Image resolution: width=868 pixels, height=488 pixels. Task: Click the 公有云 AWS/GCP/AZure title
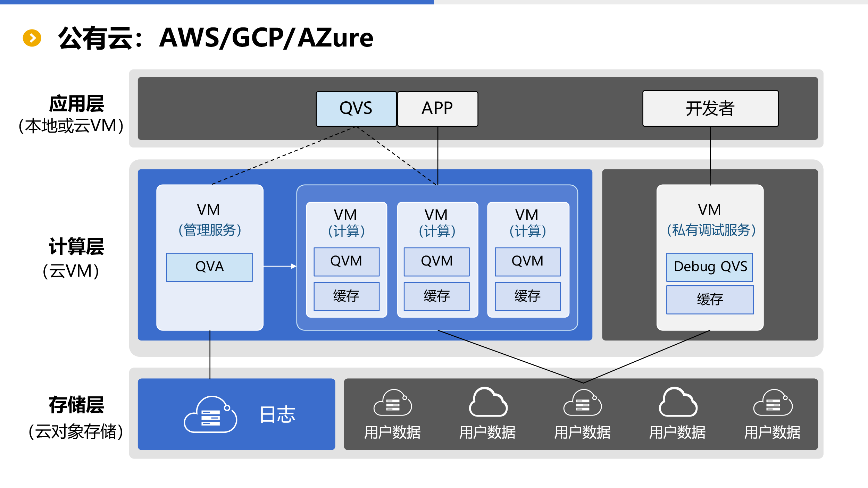point(215,38)
